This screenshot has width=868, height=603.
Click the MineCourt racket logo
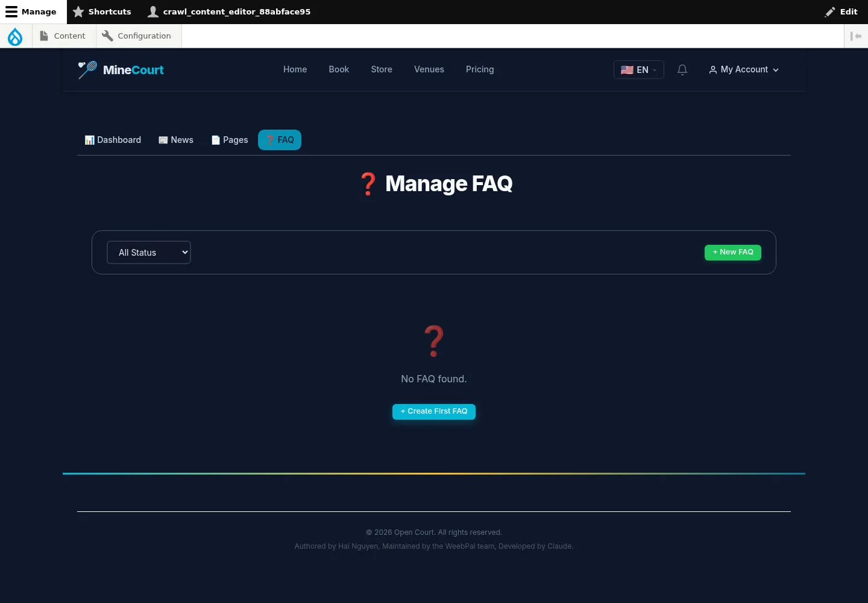(x=87, y=70)
